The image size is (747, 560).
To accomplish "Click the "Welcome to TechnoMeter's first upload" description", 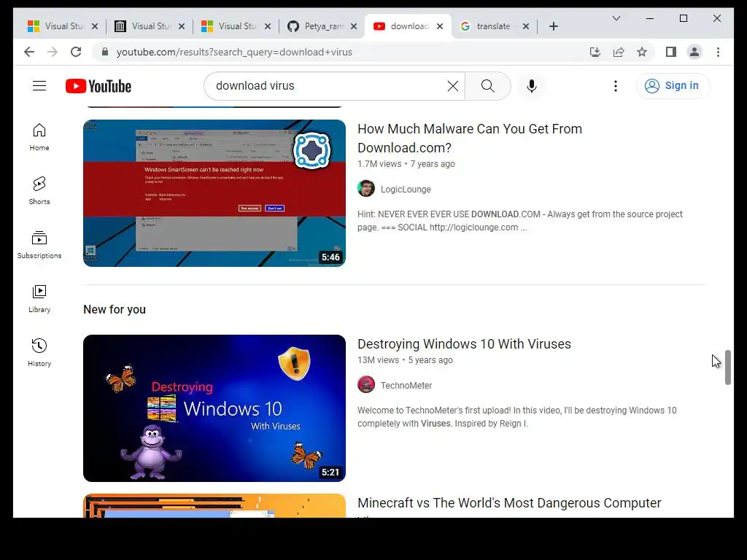I will (x=517, y=416).
